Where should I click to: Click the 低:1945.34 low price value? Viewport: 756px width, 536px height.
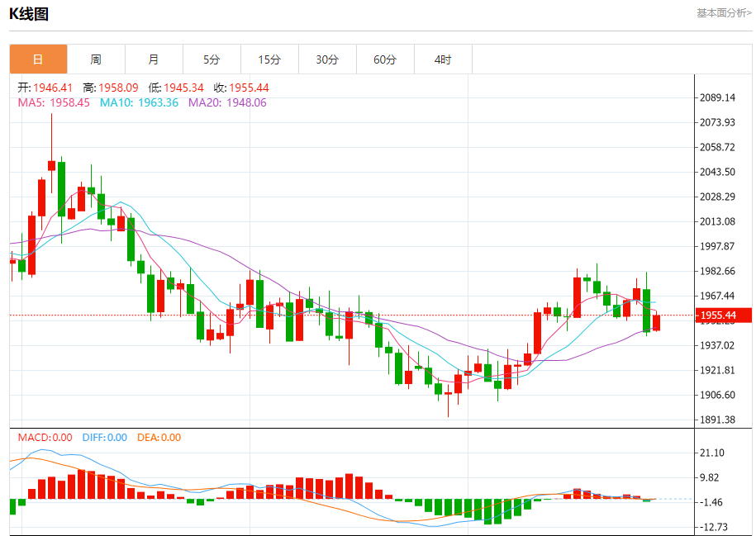176,88
